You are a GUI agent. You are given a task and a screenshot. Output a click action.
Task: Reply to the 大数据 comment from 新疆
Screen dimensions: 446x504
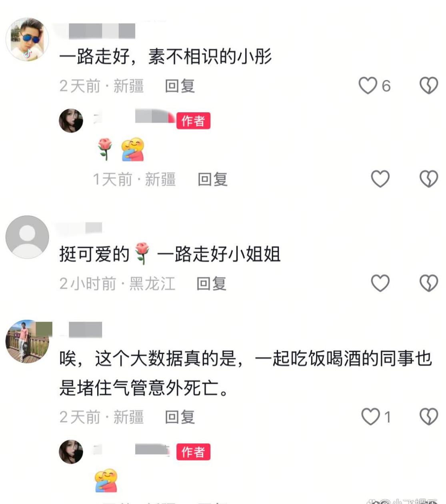click(180, 417)
